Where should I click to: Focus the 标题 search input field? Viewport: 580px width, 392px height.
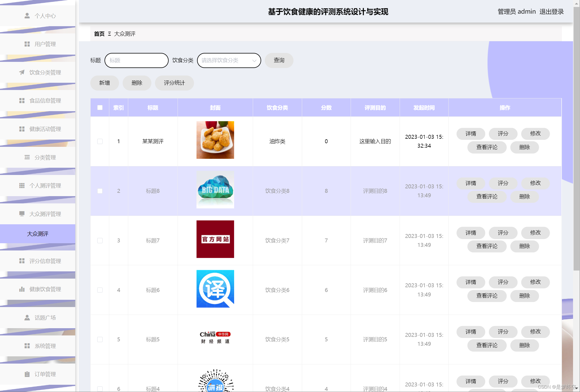click(x=137, y=60)
